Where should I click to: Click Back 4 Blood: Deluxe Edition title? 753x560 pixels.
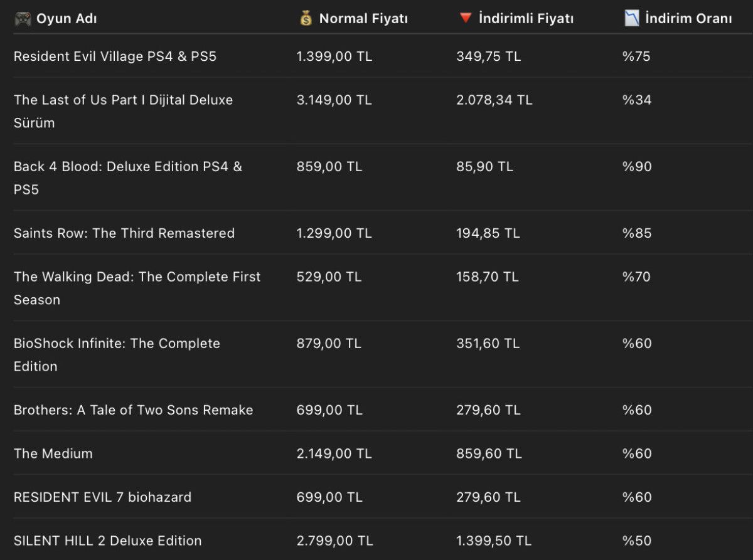tap(127, 167)
